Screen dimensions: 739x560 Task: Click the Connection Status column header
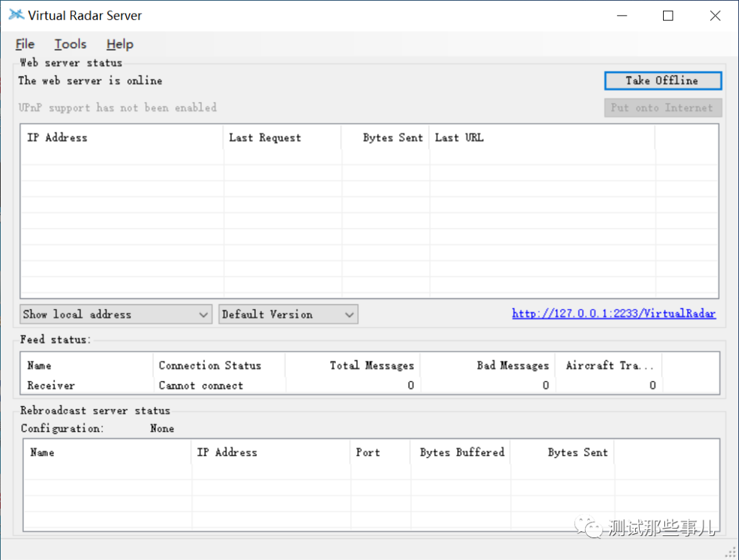pos(219,366)
